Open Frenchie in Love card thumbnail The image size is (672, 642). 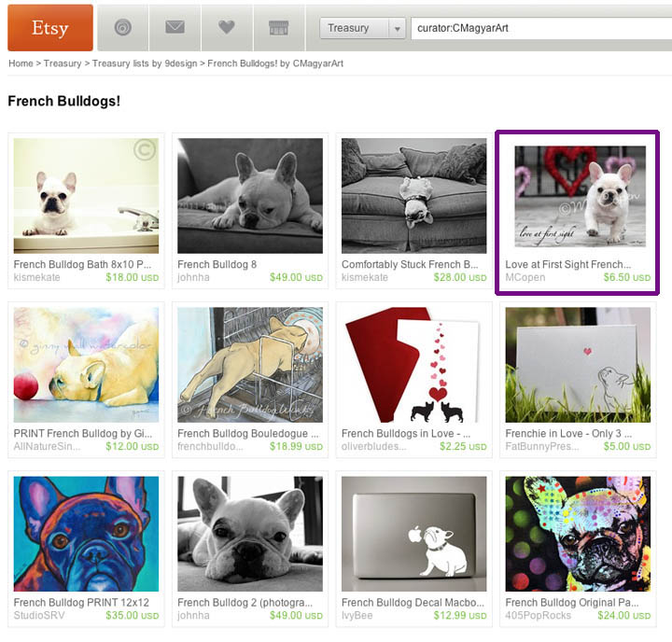[x=578, y=365]
